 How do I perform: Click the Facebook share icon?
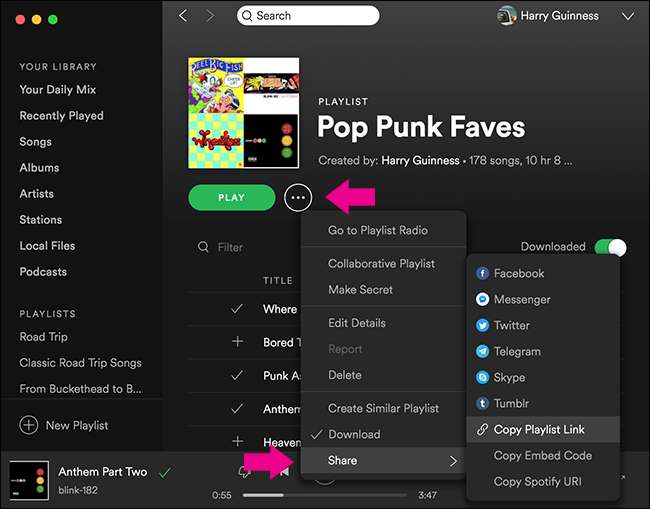point(483,273)
